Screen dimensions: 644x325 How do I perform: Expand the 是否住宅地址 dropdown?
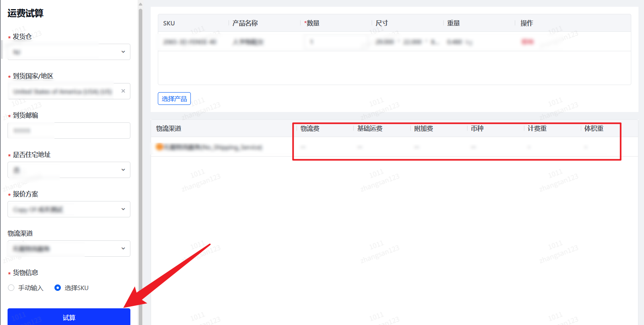point(69,170)
